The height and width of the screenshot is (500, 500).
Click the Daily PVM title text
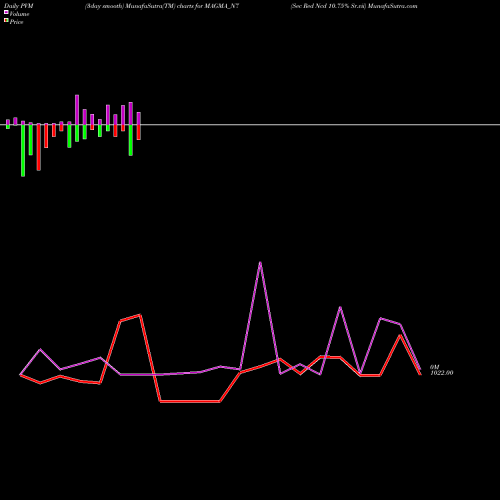tap(19, 6)
